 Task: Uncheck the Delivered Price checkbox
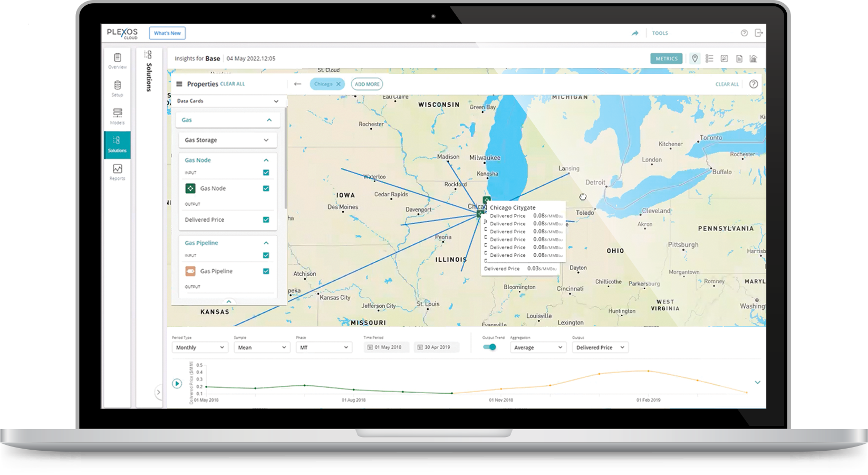point(266,220)
